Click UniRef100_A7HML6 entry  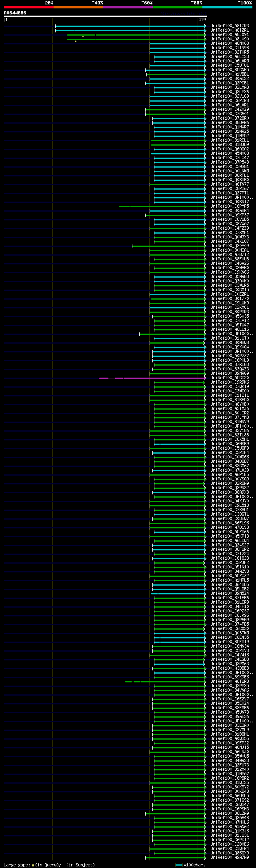230,822
